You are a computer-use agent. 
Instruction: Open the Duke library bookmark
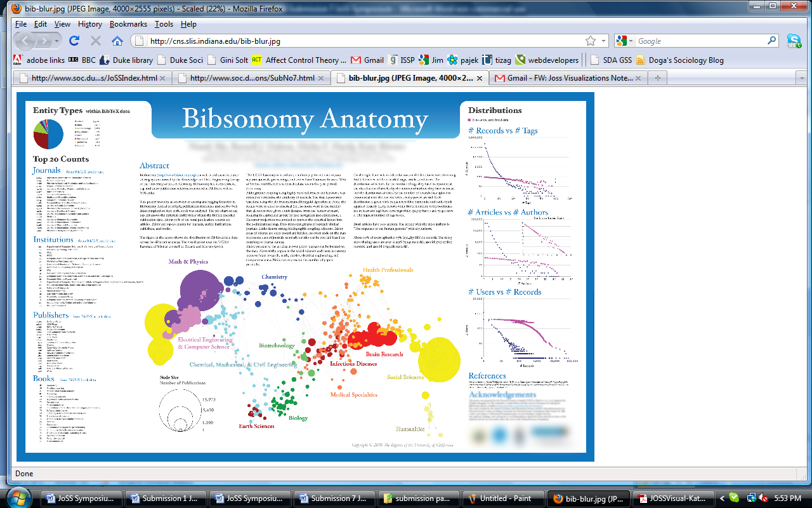[126, 60]
